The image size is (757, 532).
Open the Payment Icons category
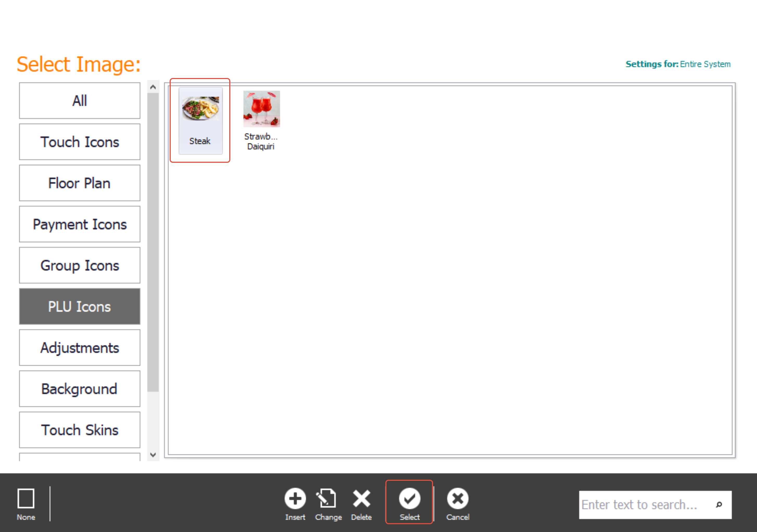click(79, 224)
